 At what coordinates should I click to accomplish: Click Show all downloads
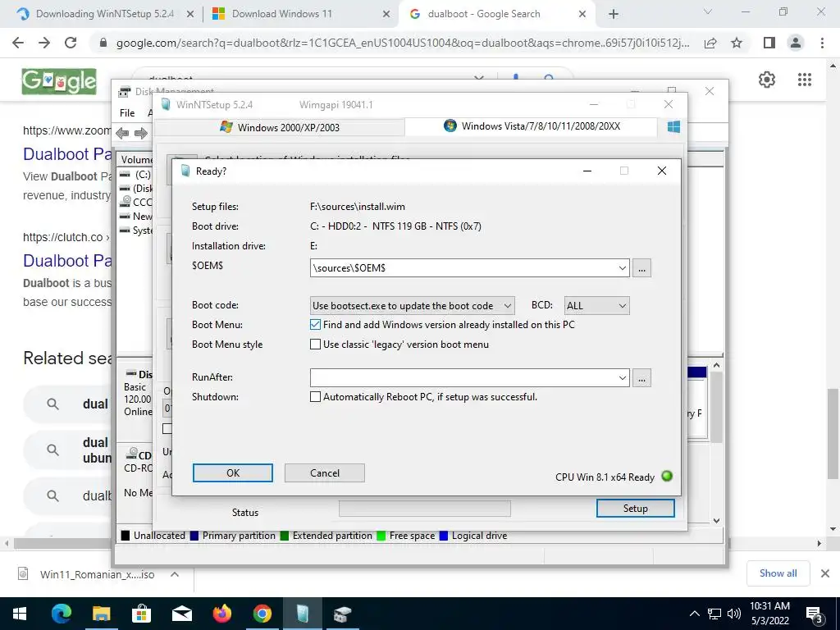click(x=778, y=573)
